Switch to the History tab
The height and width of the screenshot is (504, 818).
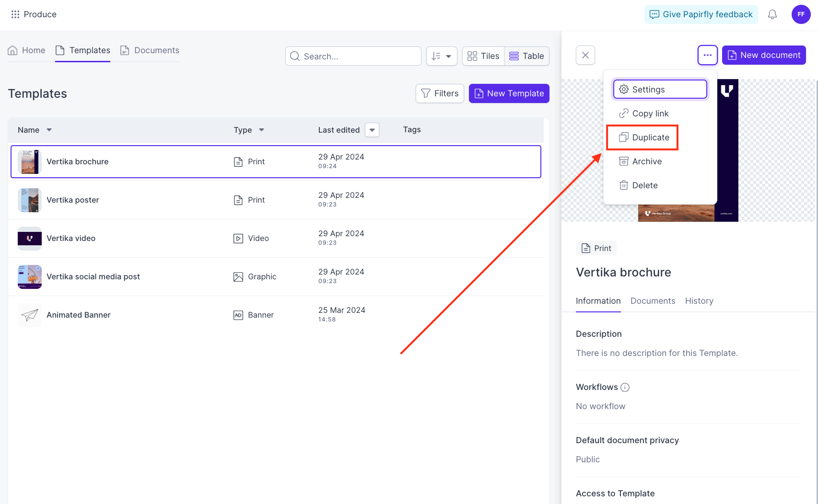pyautogui.click(x=699, y=301)
